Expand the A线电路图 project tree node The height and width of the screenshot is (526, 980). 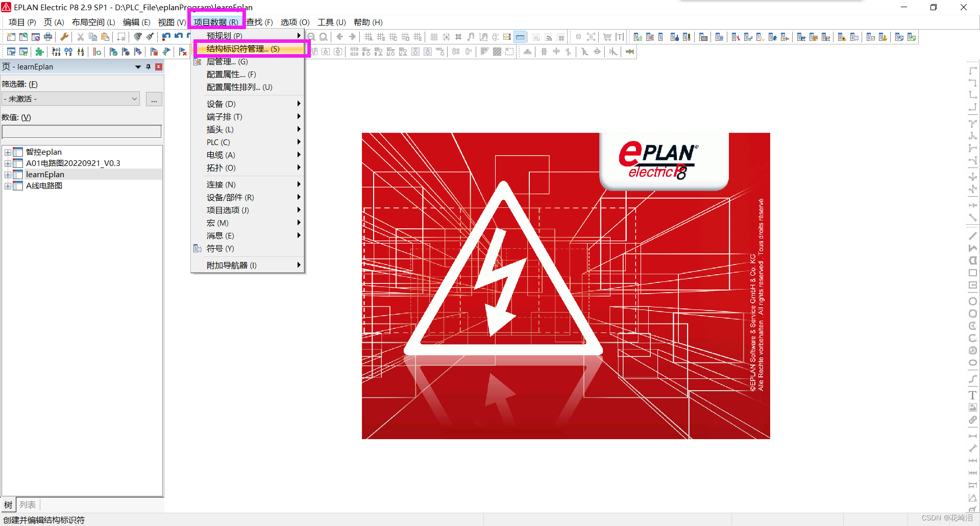coord(8,186)
